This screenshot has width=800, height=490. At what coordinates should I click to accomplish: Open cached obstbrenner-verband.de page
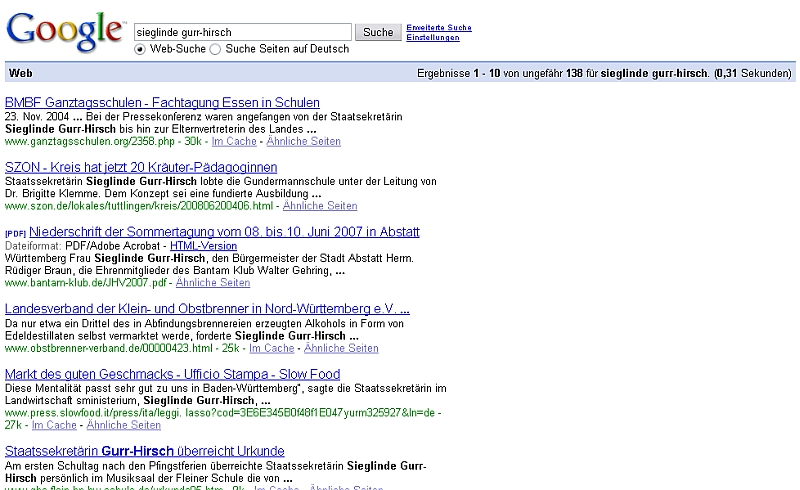(x=272, y=348)
